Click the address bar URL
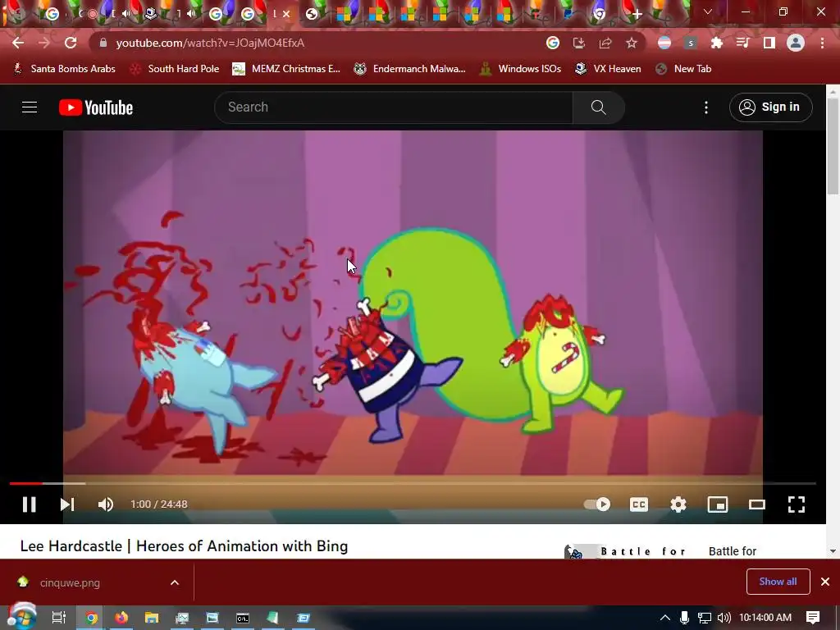Screen dimensions: 840x630 (x=210, y=43)
